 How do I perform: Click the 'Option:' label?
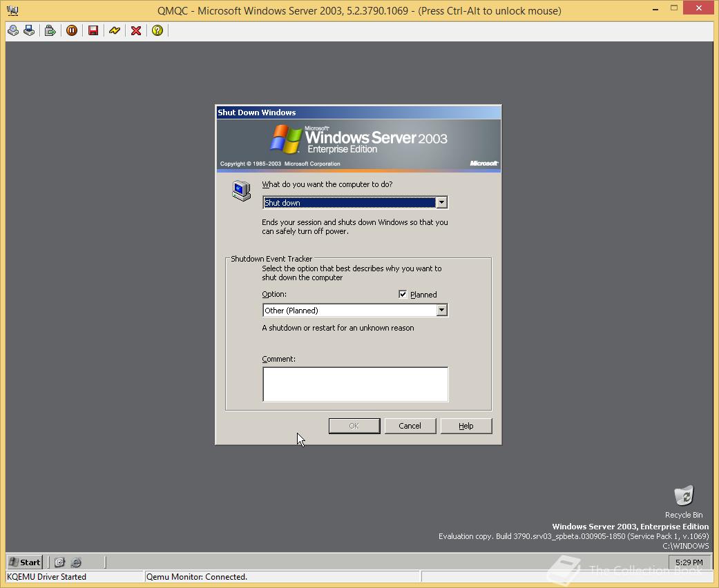click(x=274, y=294)
